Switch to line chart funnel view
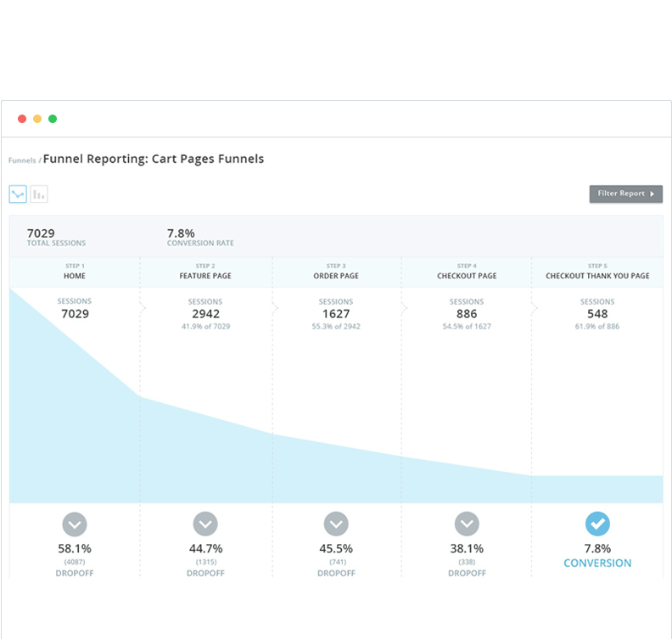The image size is (672, 639). click(18, 194)
